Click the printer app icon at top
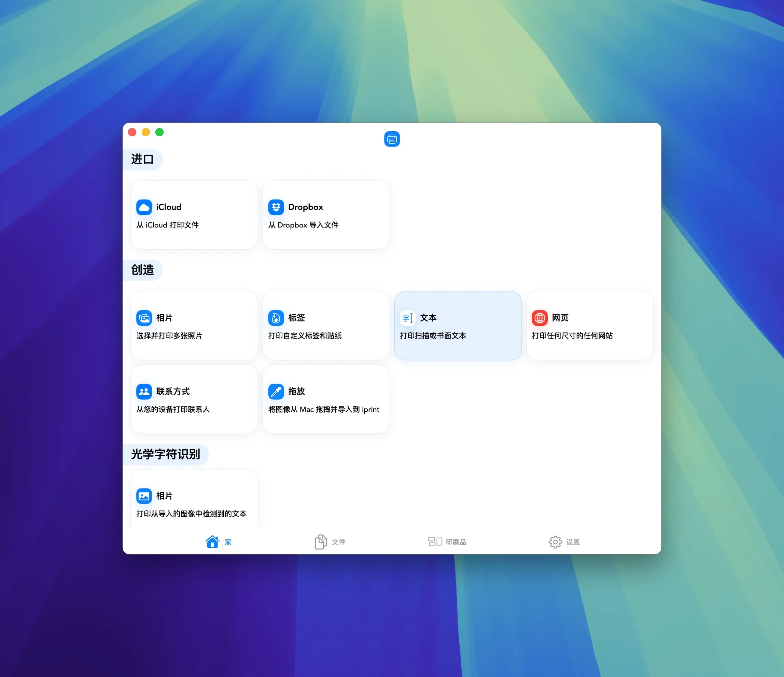The height and width of the screenshot is (677, 784). pyautogui.click(x=392, y=139)
